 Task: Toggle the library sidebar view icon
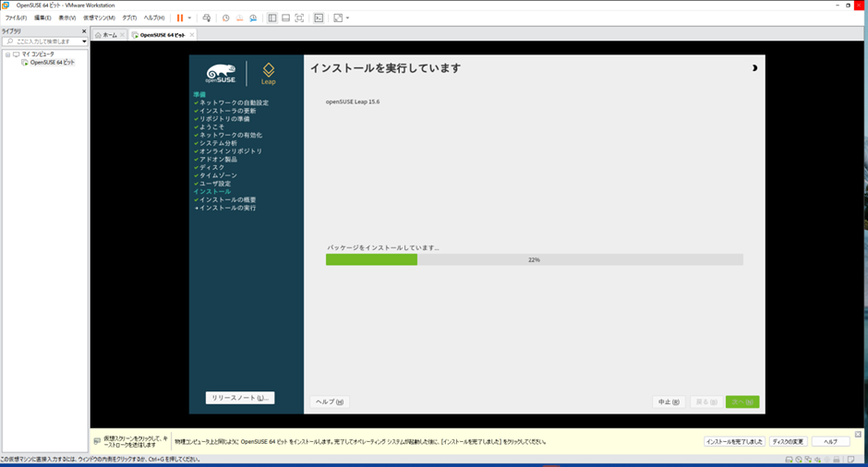tap(272, 18)
